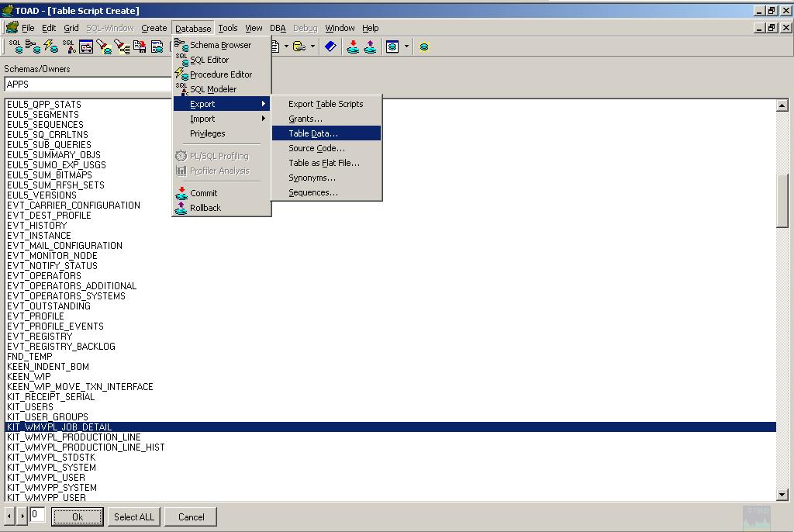Viewport: 794px width, 532px height.
Task: Close the open Database menu
Action: coord(193,29)
